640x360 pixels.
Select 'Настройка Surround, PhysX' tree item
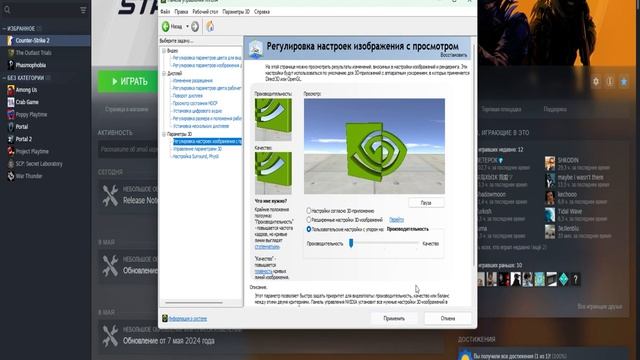pyautogui.click(x=196, y=156)
